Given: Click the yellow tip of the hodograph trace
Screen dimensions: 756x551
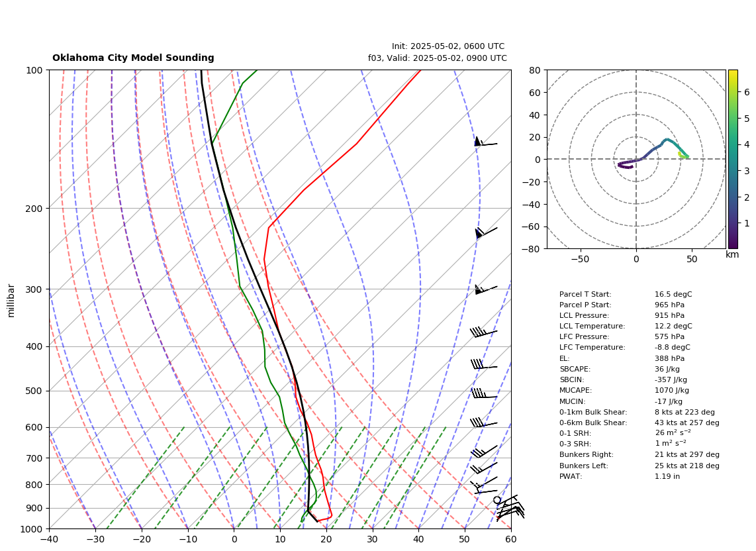Looking at the screenshot, I should click(x=680, y=154).
